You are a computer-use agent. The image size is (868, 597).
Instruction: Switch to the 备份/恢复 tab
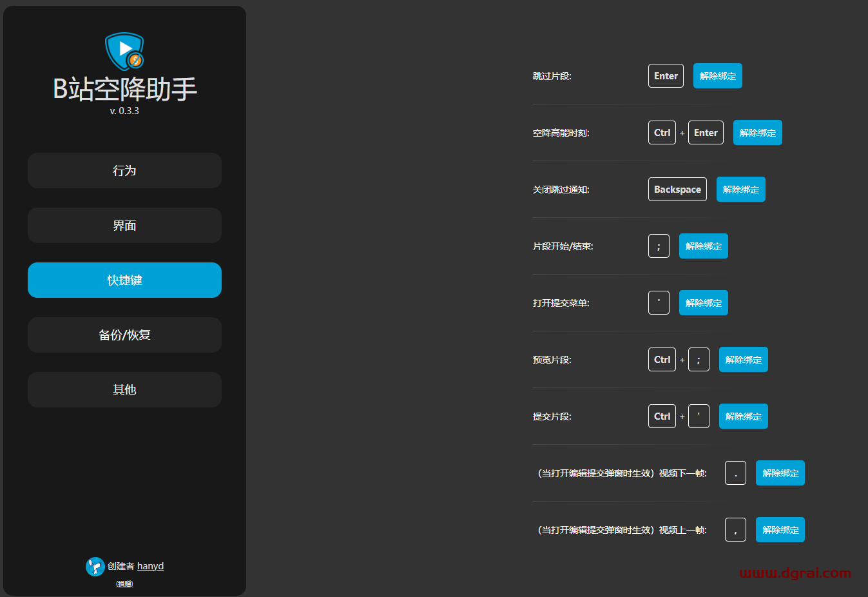[124, 335]
